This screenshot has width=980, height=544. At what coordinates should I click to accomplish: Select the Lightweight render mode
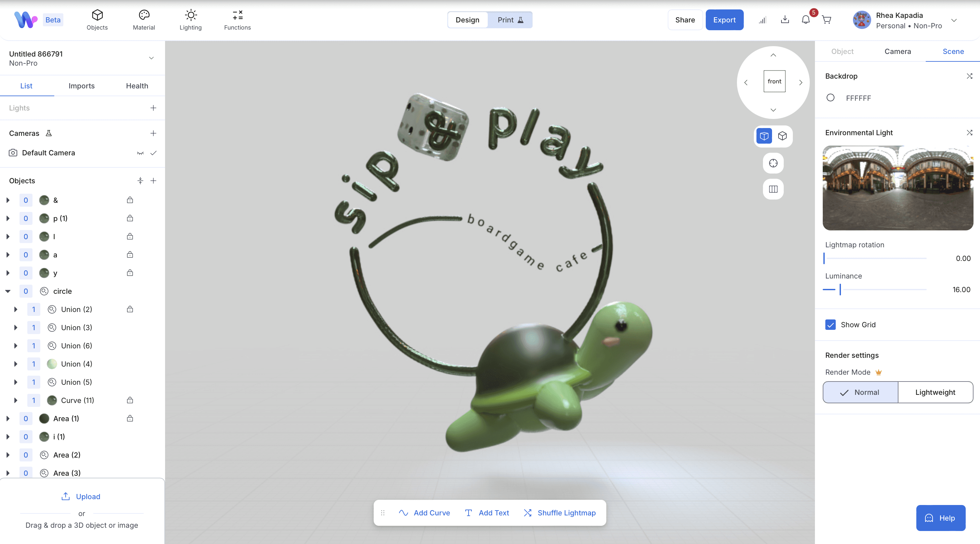(x=935, y=392)
